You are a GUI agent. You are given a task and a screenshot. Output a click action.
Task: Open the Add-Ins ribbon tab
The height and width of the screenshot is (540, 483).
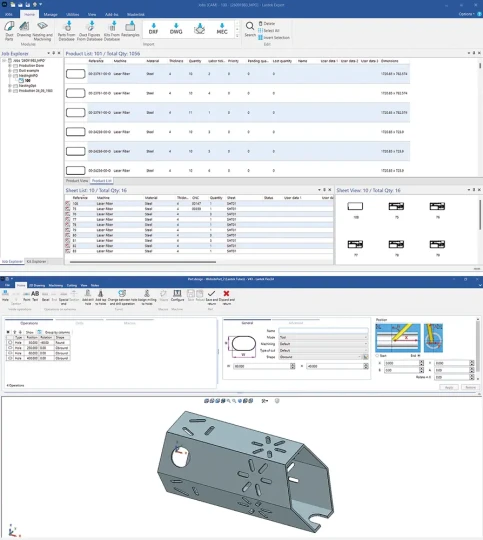tap(112, 14)
